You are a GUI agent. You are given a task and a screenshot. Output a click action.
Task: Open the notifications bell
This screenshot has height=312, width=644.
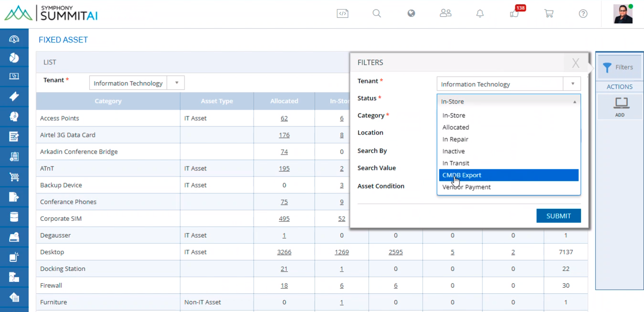click(x=480, y=13)
